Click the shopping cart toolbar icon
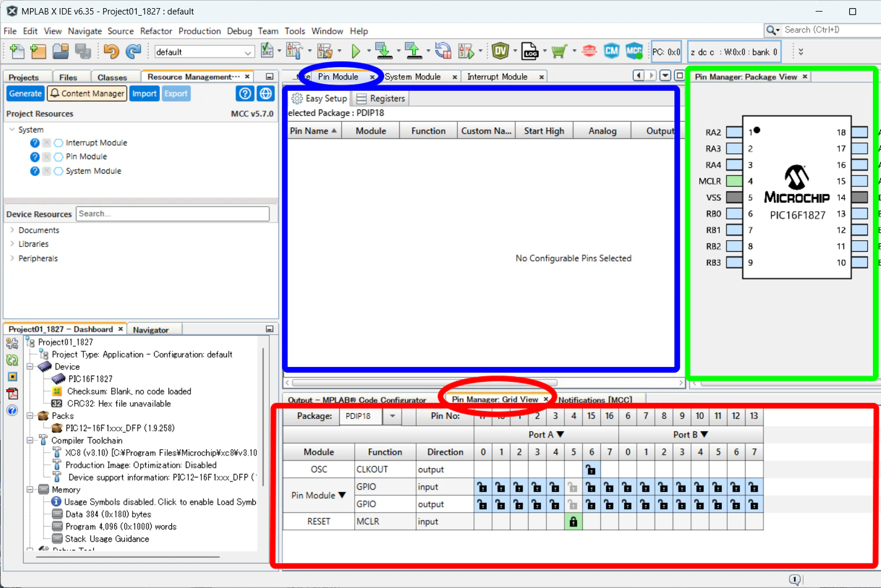This screenshot has height=588, width=881. pyautogui.click(x=559, y=52)
